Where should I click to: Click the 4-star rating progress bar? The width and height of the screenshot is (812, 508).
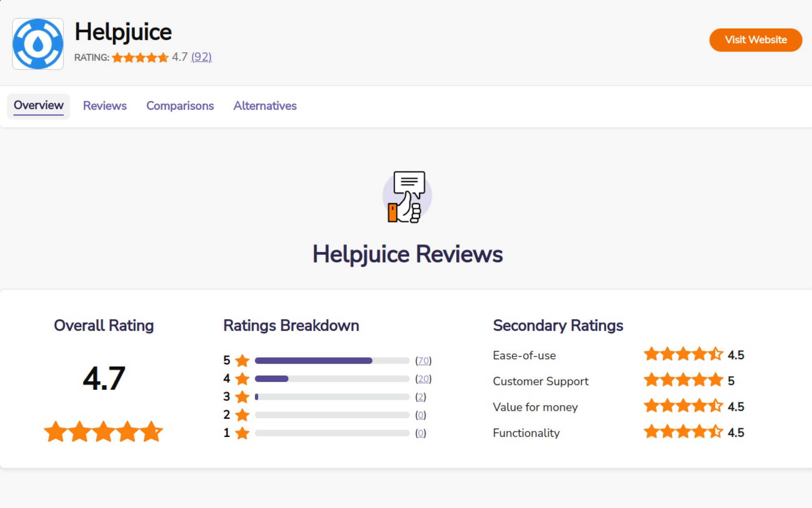332,379
